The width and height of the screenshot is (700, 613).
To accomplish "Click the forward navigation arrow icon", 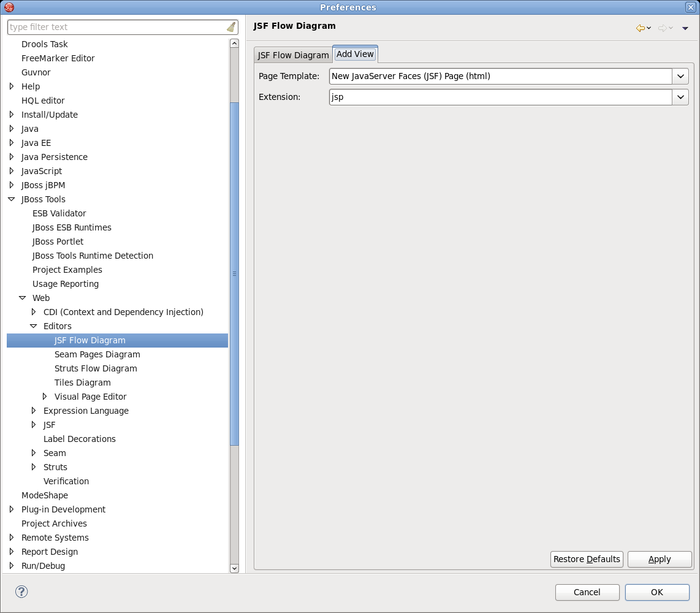I will [x=662, y=28].
